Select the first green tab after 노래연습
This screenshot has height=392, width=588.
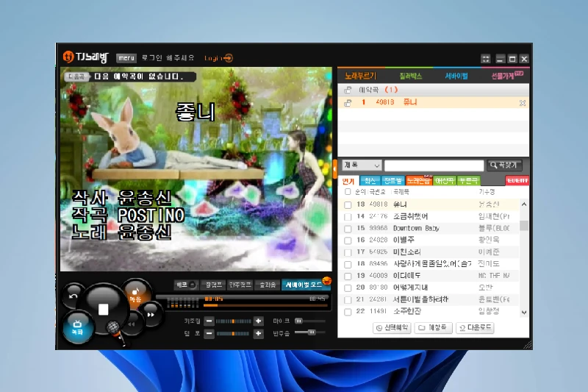tap(445, 181)
